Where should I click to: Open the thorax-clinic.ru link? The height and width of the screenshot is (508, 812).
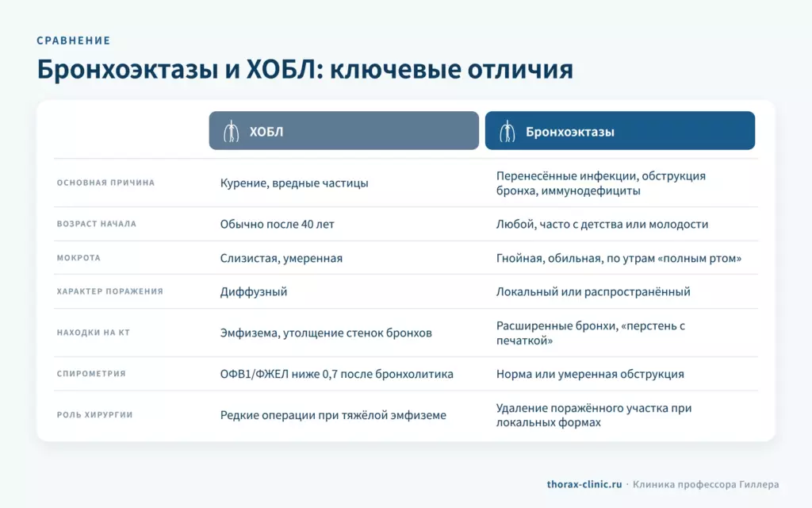coord(584,484)
